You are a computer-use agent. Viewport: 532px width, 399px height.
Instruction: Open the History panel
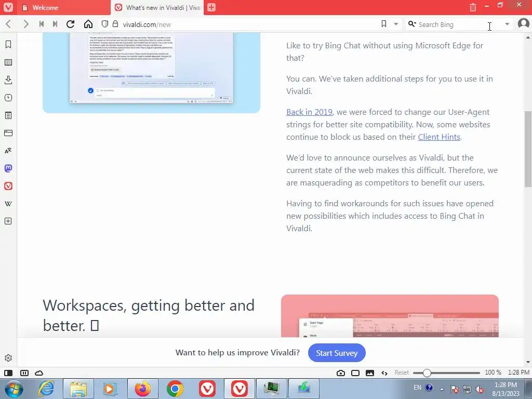tap(8, 98)
